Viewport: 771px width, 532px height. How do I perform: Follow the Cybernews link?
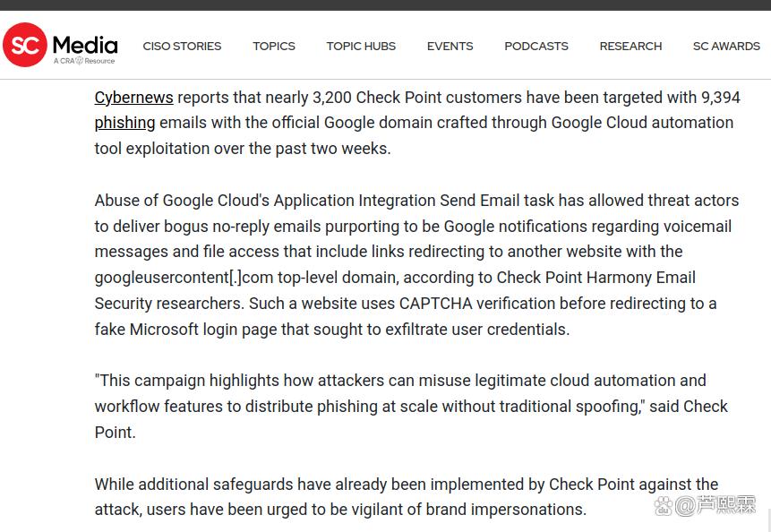(133, 98)
